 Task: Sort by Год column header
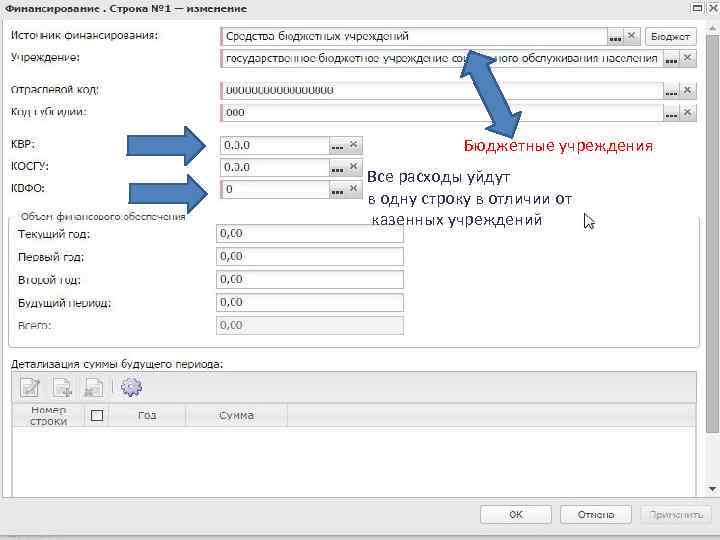point(147,416)
